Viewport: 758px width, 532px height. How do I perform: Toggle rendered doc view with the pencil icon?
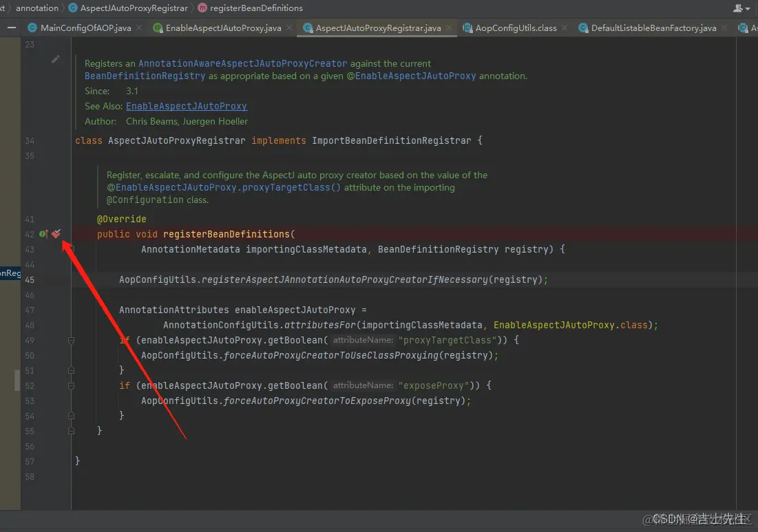(x=56, y=59)
